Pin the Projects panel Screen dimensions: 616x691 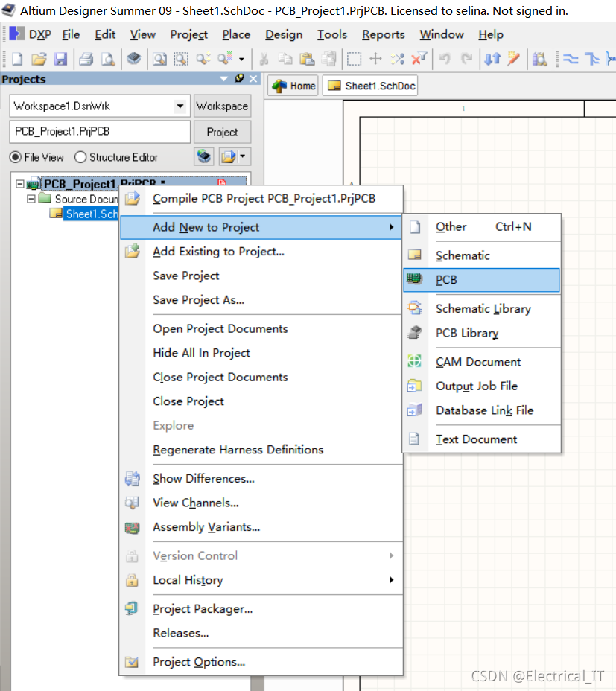pyautogui.click(x=239, y=78)
